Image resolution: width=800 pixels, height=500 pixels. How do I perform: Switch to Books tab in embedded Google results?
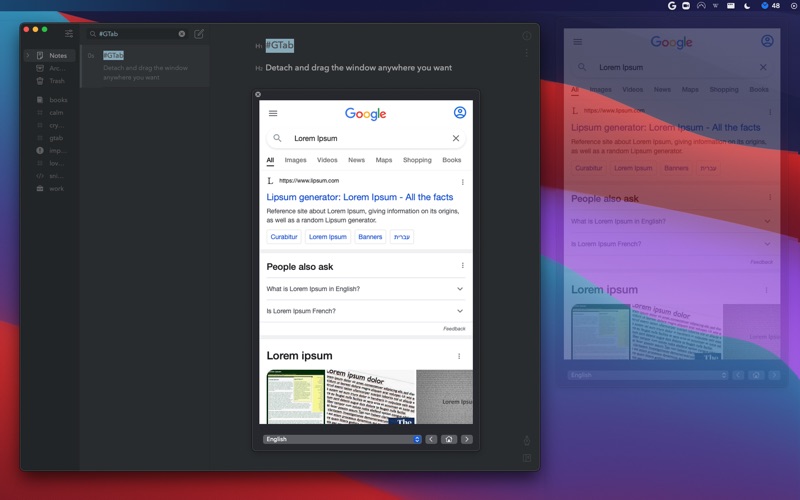click(452, 160)
